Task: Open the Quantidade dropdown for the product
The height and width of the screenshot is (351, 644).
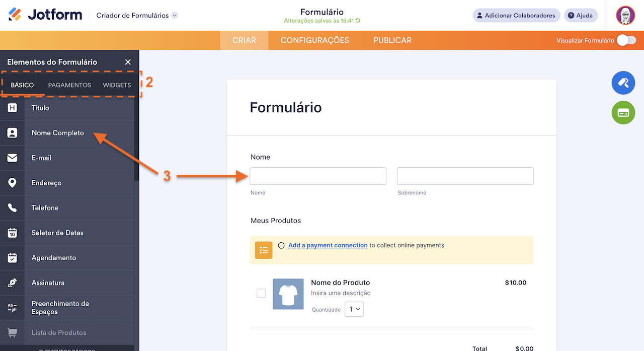Action: click(354, 309)
